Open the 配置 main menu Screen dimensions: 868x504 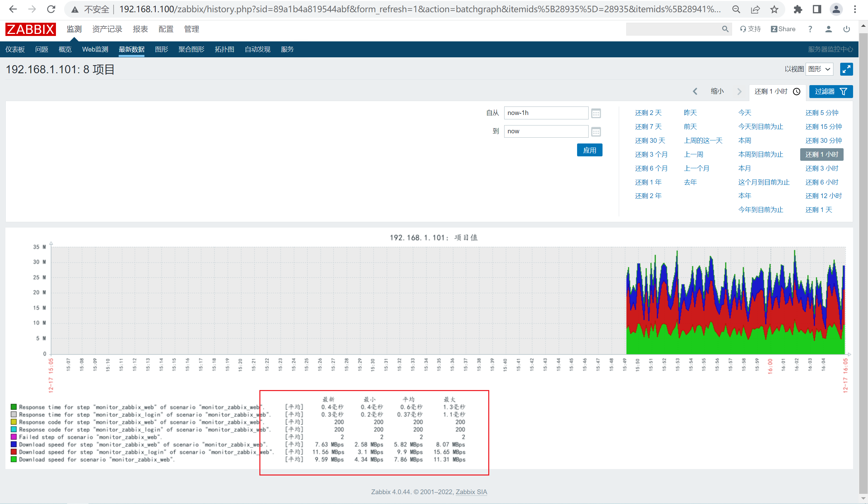click(166, 29)
